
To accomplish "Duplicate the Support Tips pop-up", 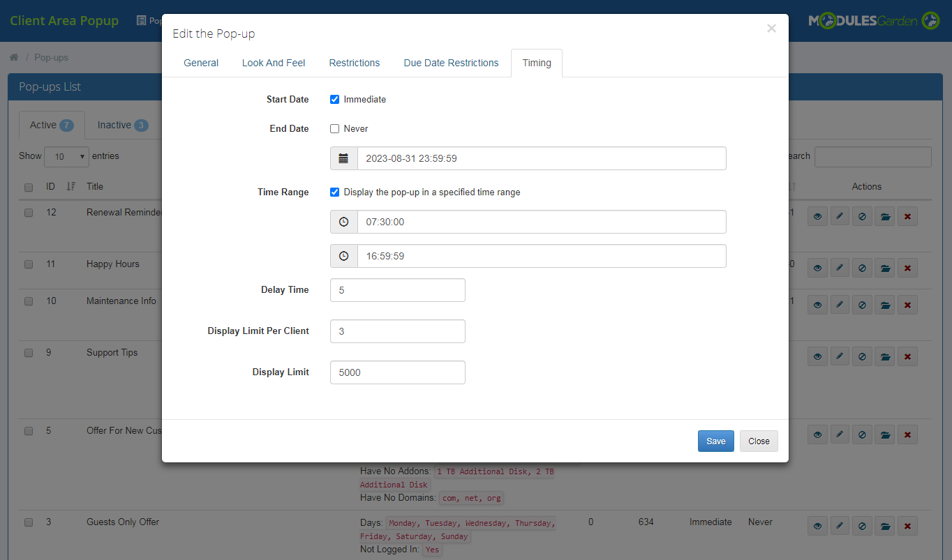I will (884, 356).
